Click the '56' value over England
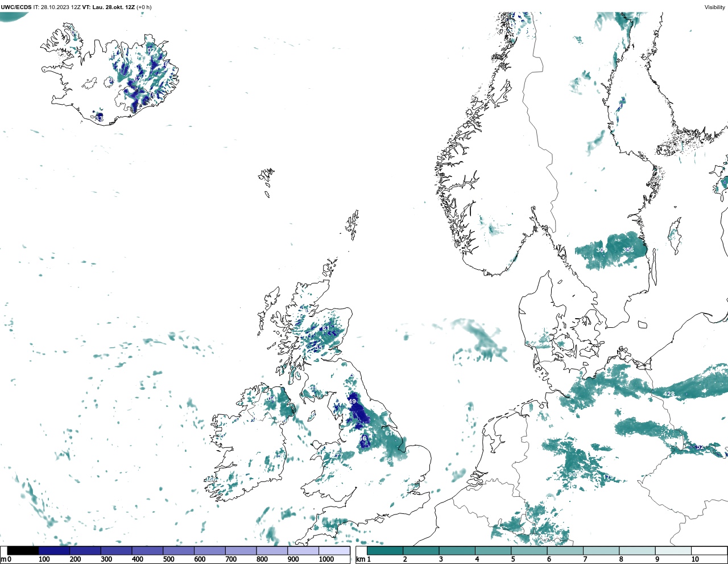The width and height of the screenshot is (728, 564). tap(363, 439)
